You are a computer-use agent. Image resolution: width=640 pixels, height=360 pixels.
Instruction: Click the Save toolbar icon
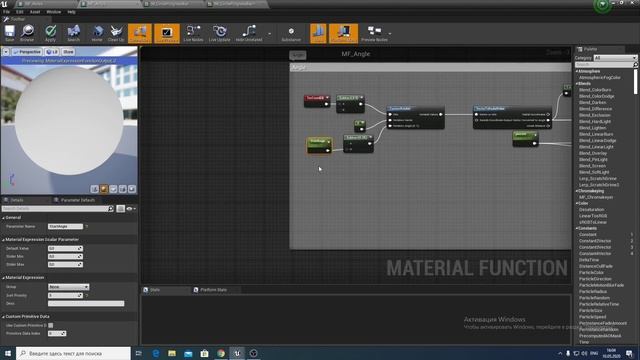(x=9, y=33)
